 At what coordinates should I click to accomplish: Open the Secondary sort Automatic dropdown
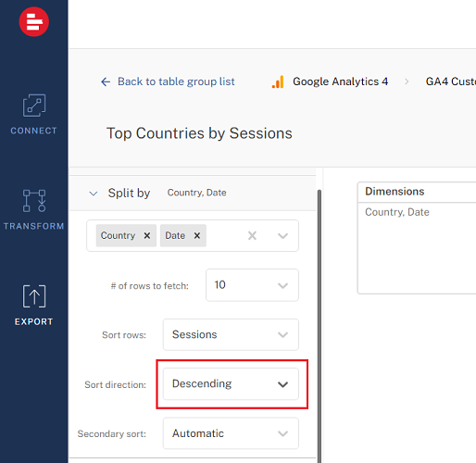point(231,433)
